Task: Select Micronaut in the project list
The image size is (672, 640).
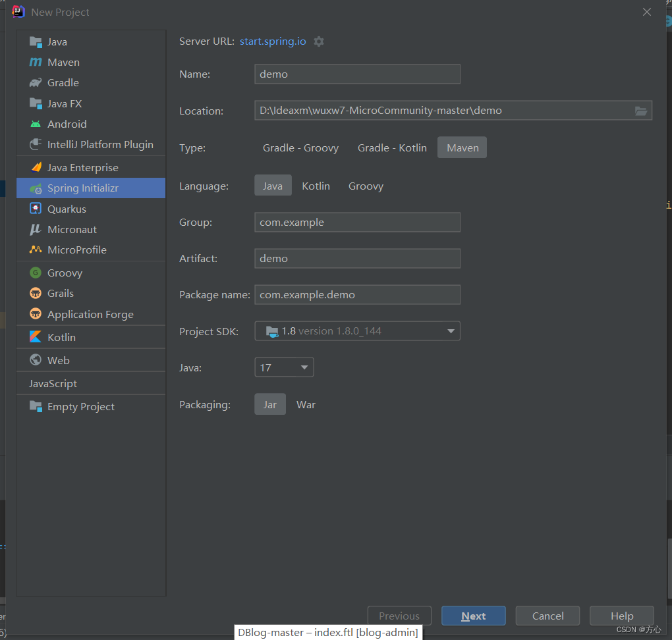Action: (91, 230)
